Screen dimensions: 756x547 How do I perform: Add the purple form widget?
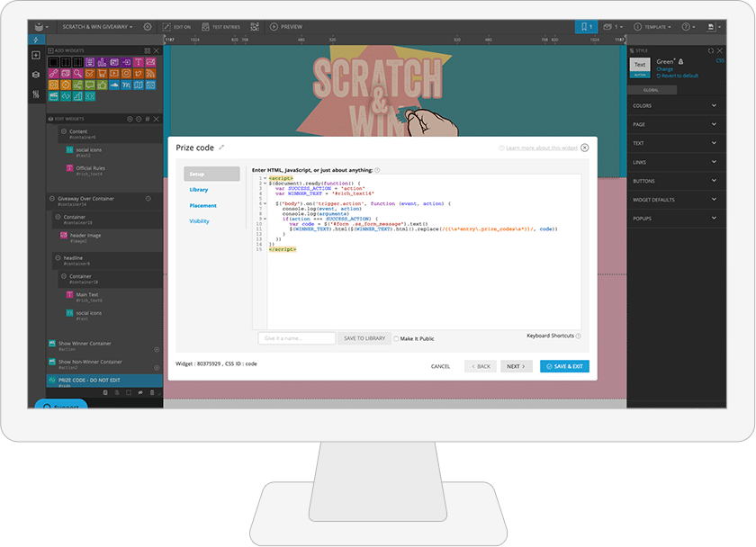coord(90,62)
